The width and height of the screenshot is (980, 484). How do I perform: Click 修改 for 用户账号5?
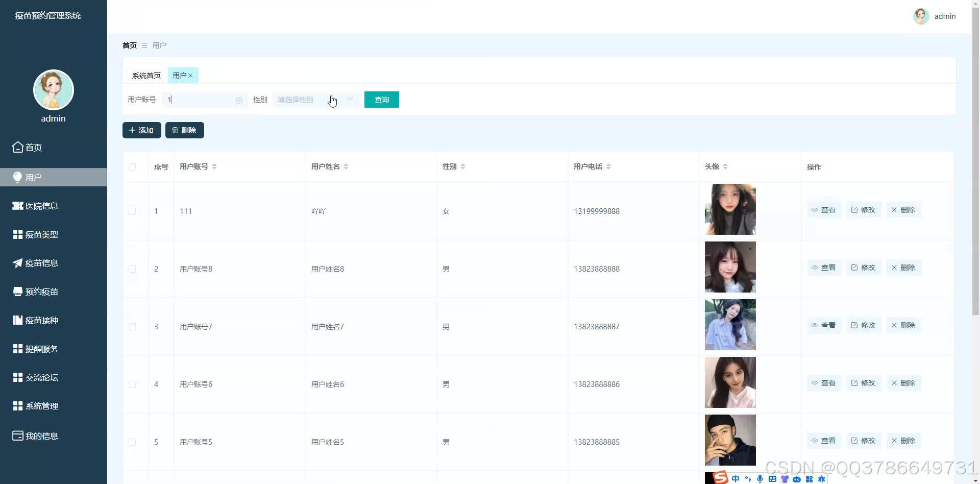pyautogui.click(x=864, y=441)
